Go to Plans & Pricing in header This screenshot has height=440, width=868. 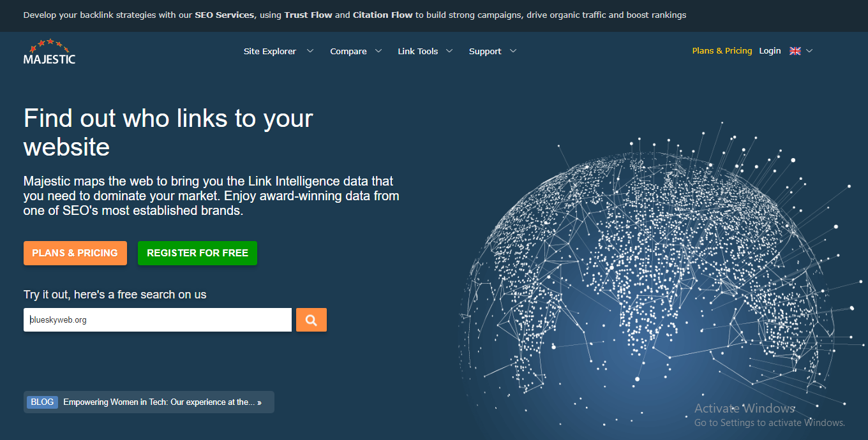(722, 51)
